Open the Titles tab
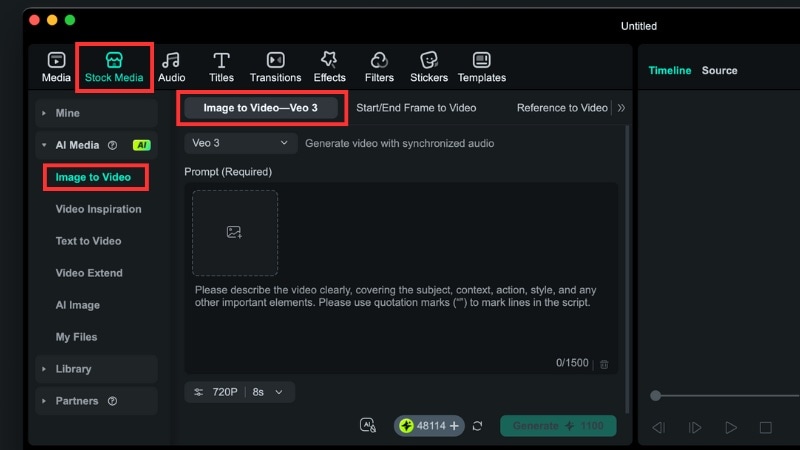 (x=221, y=67)
